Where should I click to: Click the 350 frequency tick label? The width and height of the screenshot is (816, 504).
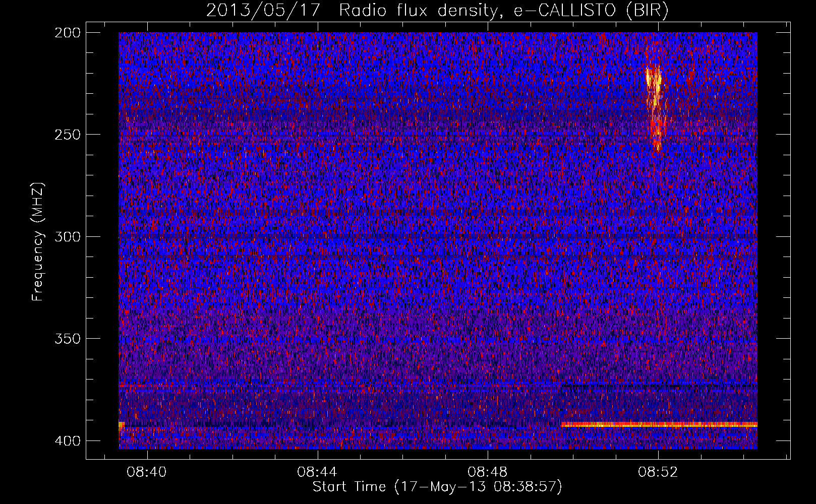[67, 338]
